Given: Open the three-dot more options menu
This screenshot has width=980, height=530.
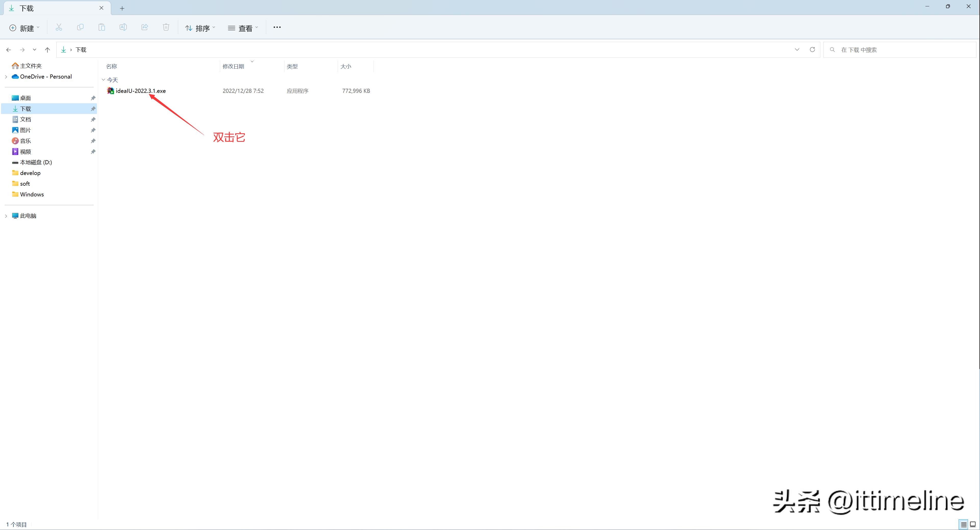Looking at the screenshot, I should point(277,27).
